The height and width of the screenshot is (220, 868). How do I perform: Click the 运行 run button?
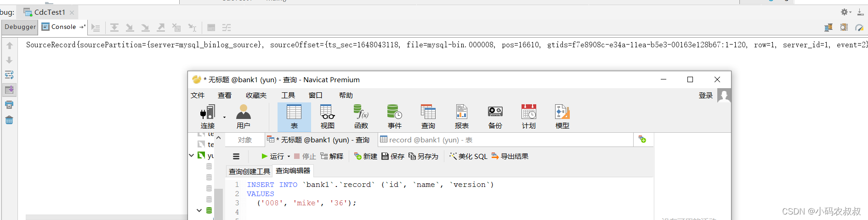[x=273, y=157]
